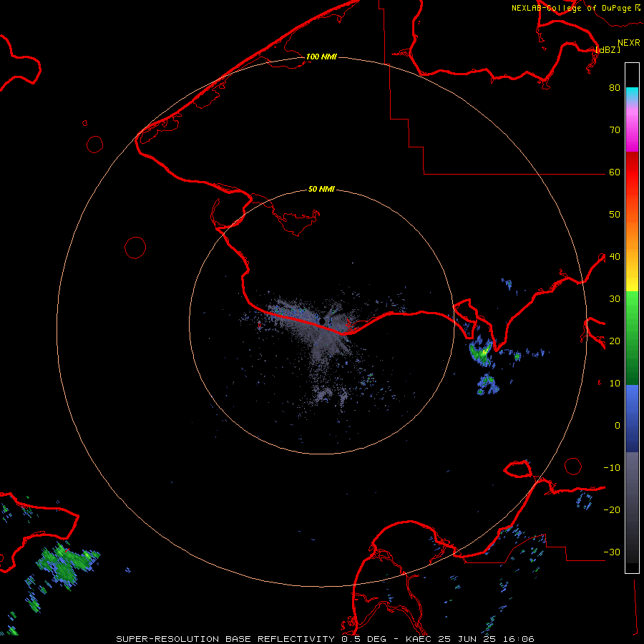Image resolution: width=644 pixels, height=644 pixels.
Task: Click the super-resolution base reflectivity caption
Action: tap(325, 639)
